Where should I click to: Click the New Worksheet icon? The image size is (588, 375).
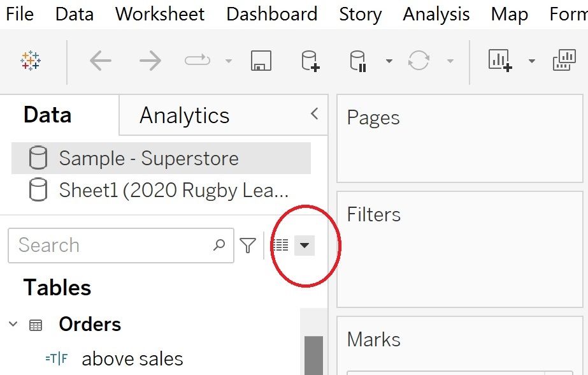click(500, 61)
